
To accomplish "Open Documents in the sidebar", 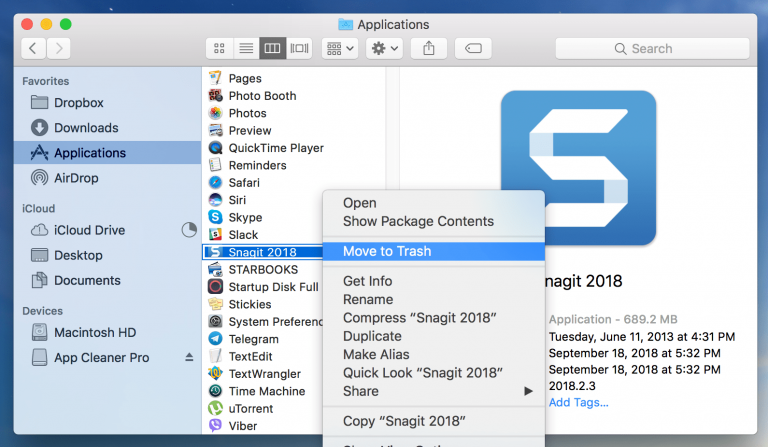I will pyautogui.click(x=107, y=281).
